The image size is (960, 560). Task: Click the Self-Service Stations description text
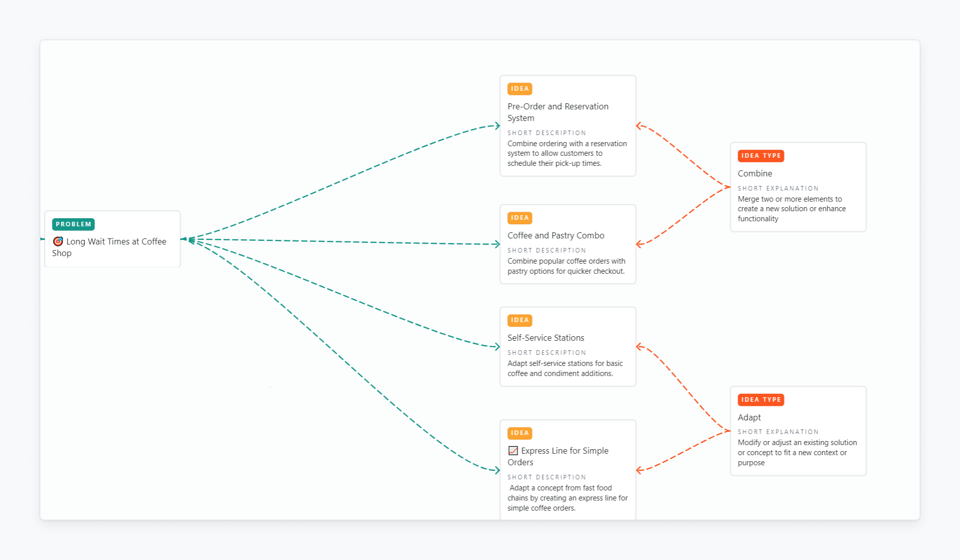(564, 368)
